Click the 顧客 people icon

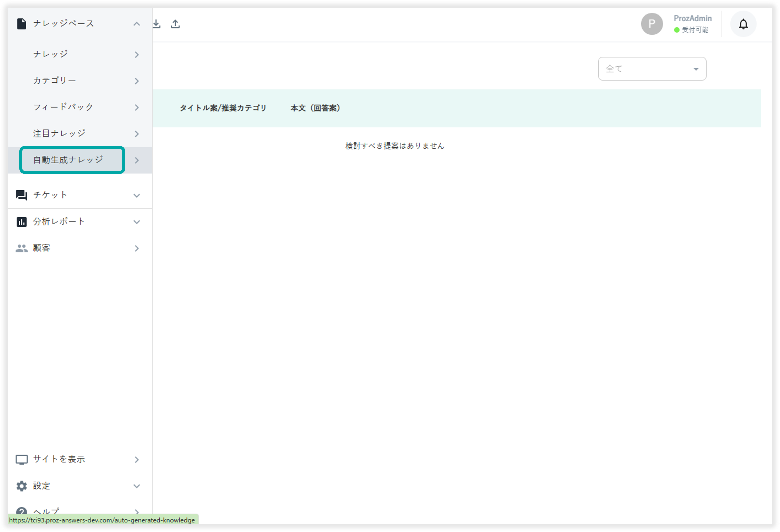[21, 248]
